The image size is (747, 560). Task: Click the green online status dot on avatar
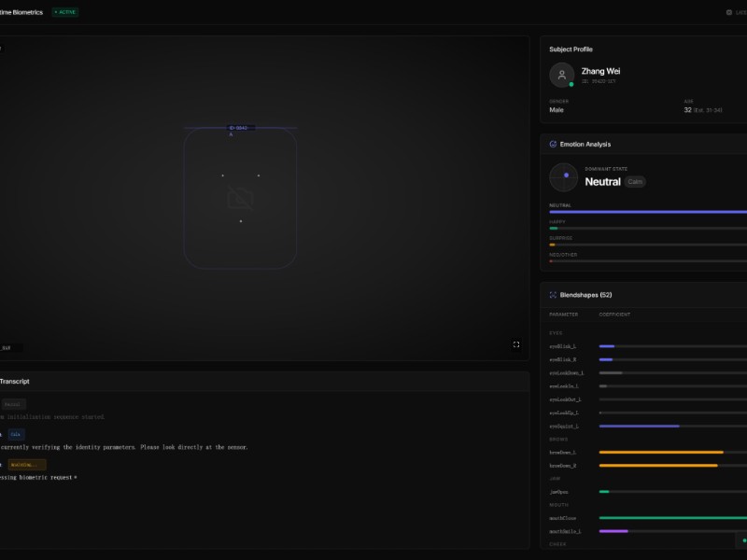point(571,84)
